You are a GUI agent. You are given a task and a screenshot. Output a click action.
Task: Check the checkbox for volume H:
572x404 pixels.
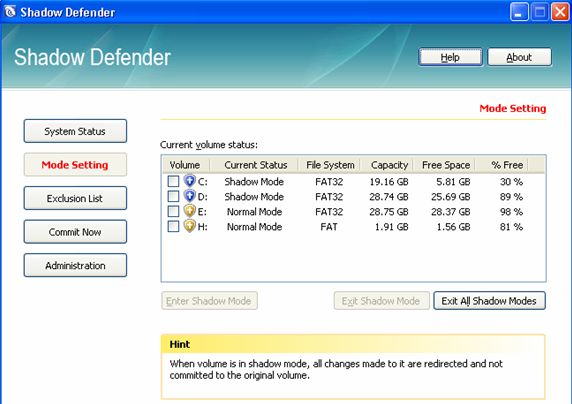point(173,226)
